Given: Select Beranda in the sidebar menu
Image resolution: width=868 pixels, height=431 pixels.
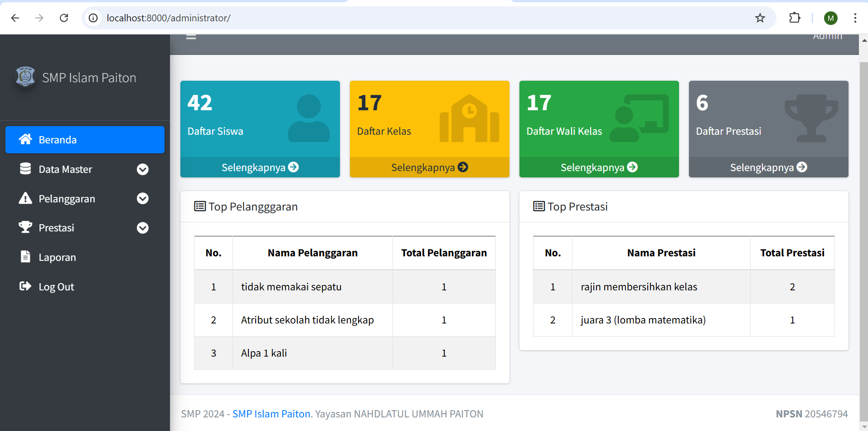Looking at the screenshot, I should click(x=58, y=139).
